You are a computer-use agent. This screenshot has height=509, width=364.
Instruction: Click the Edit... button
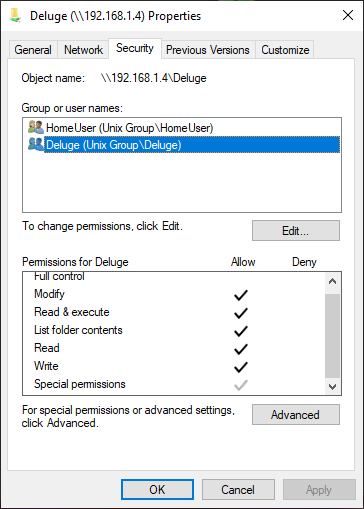click(296, 230)
